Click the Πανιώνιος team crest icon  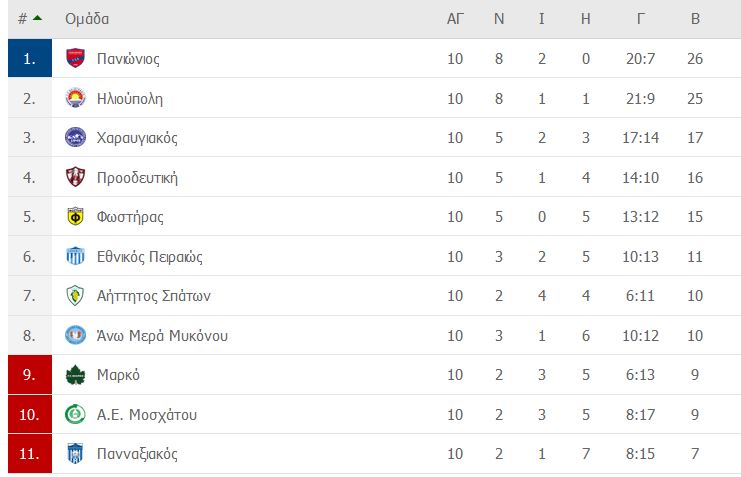75,59
